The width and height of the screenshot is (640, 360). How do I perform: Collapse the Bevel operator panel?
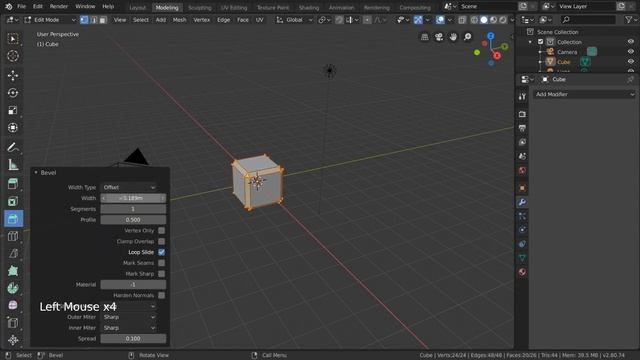[36, 173]
